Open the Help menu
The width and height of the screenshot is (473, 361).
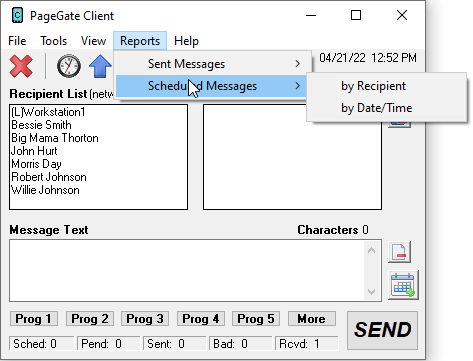186,41
